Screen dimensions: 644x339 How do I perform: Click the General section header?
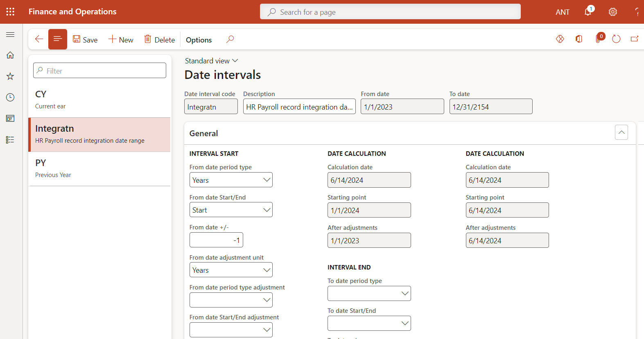pos(410,133)
